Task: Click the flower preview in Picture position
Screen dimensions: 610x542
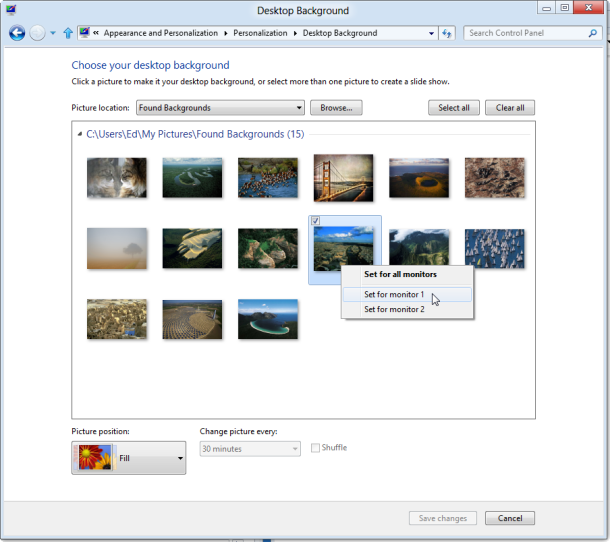Action: [95, 458]
